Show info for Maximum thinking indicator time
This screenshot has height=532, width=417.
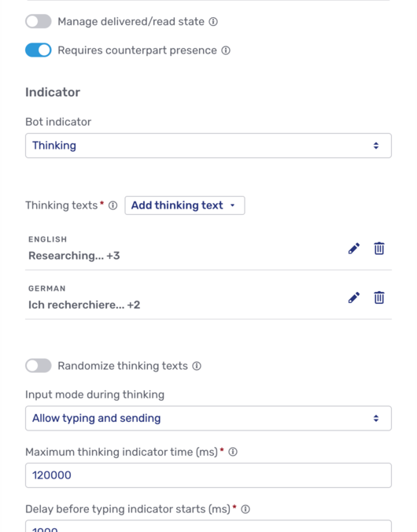233,452
